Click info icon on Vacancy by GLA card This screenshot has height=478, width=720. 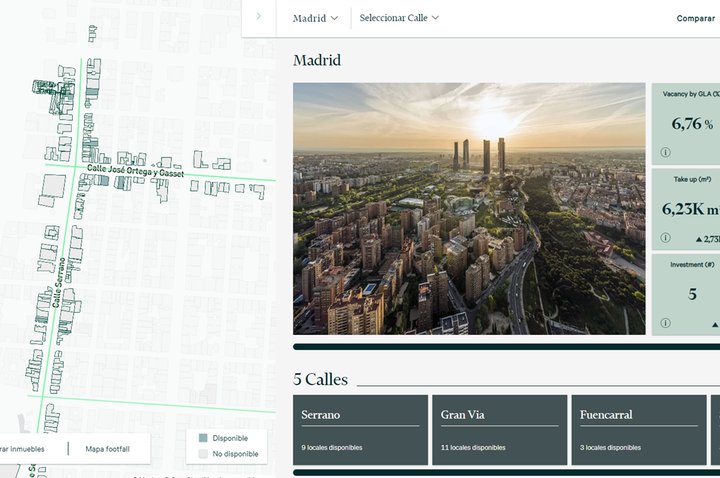(665, 153)
